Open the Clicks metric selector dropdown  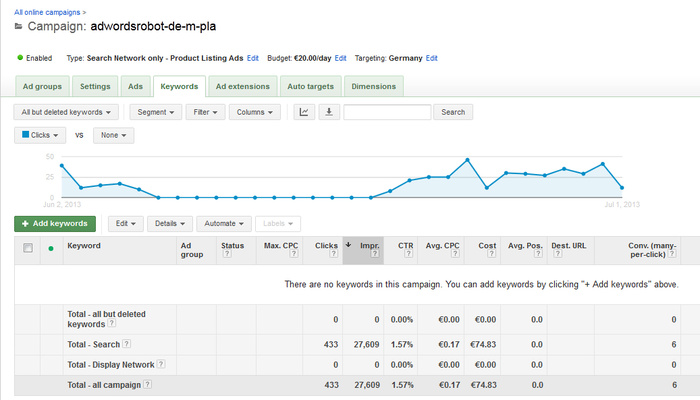point(41,134)
